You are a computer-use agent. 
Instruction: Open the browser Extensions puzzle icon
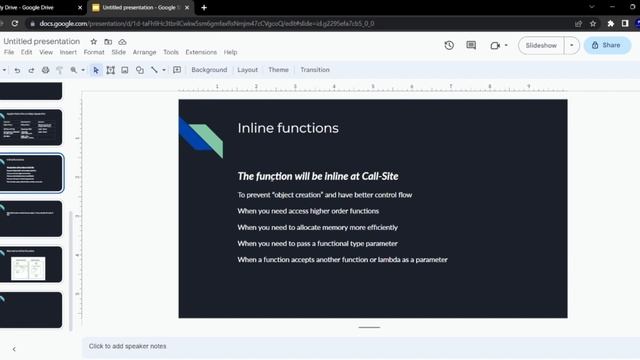tap(611, 24)
